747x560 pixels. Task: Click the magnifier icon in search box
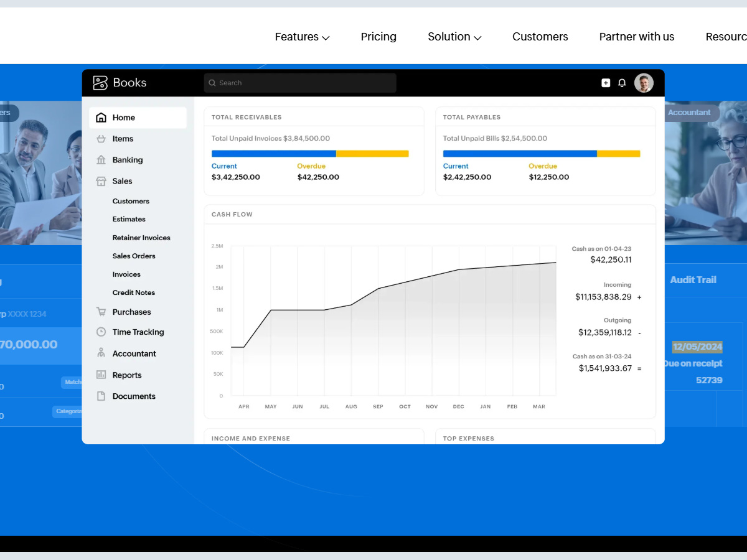(212, 83)
